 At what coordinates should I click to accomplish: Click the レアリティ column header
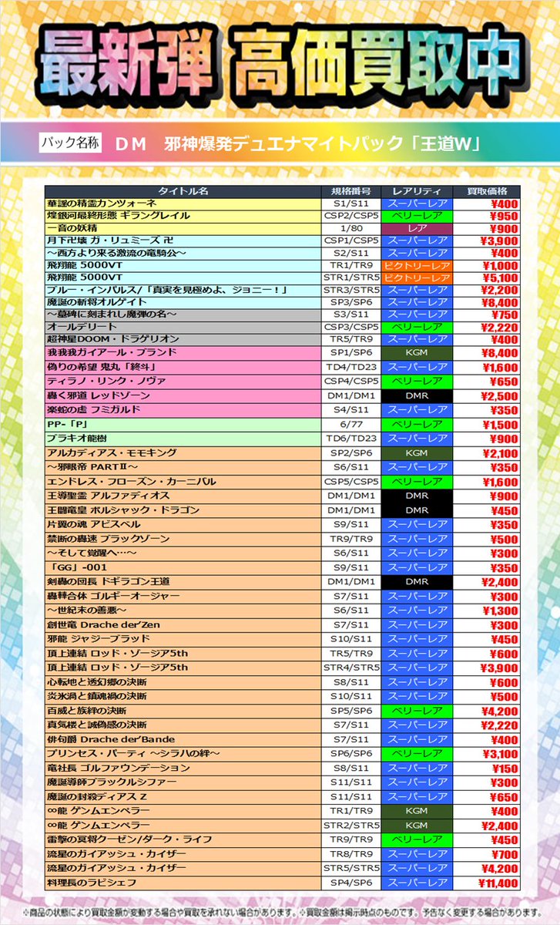point(417,190)
